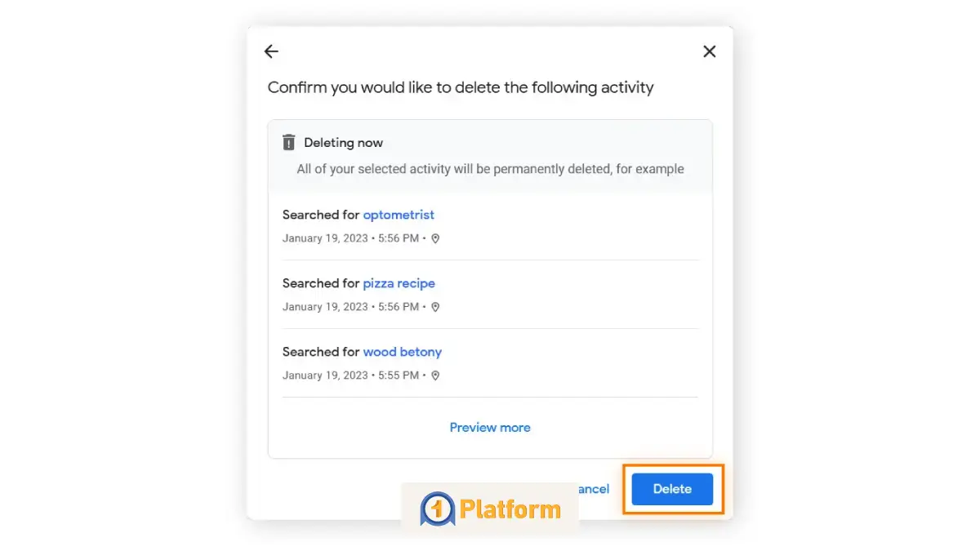Go back using the left arrow
The image size is (980, 551).
(272, 51)
